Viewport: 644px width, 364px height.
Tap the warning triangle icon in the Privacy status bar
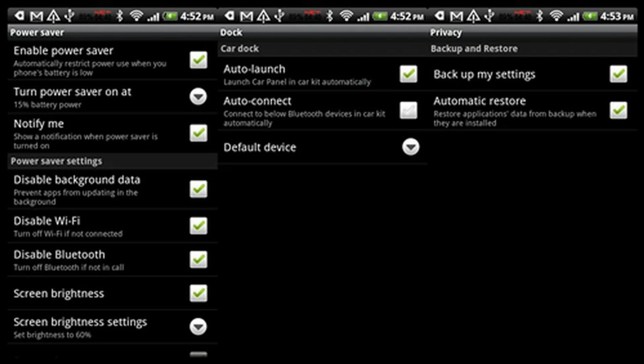[473, 16]
